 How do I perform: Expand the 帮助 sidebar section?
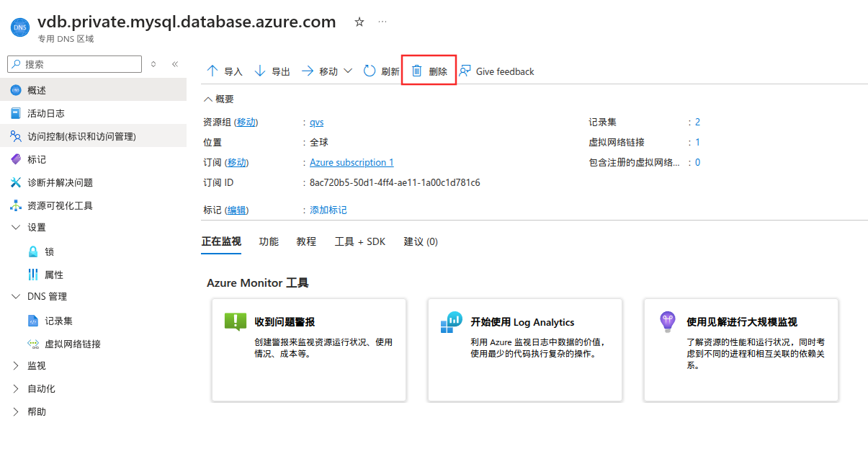point(16,411)
